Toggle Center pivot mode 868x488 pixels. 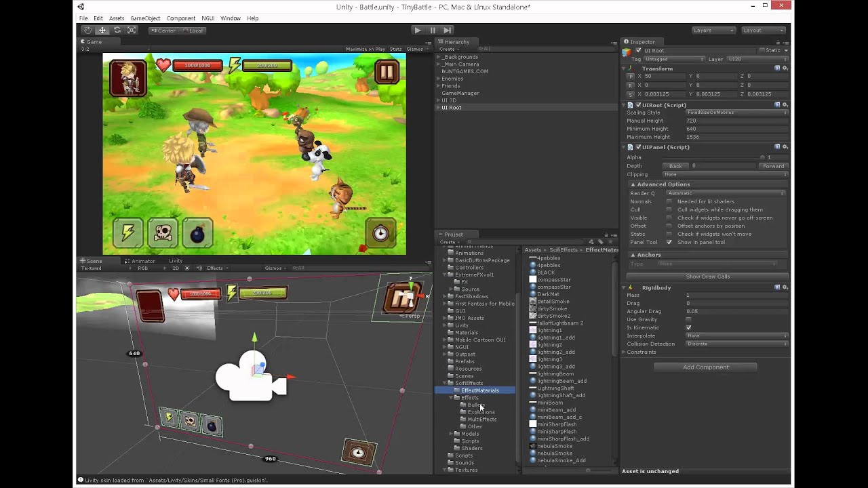point(163,30)
